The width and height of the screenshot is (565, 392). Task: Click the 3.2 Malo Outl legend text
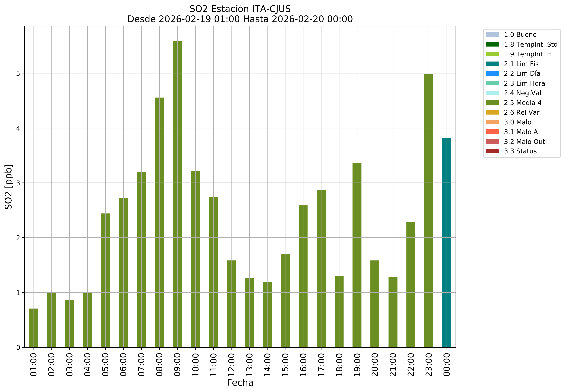(x=525, y=142)
